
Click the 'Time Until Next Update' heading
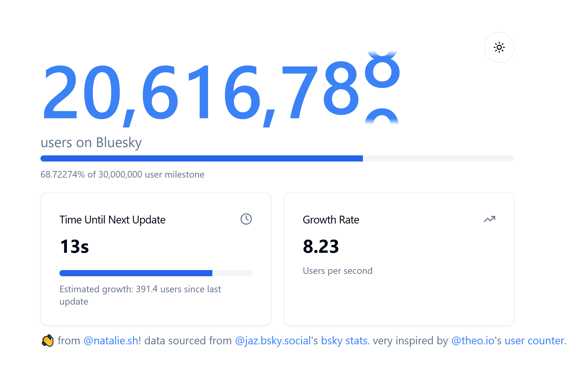112,220
